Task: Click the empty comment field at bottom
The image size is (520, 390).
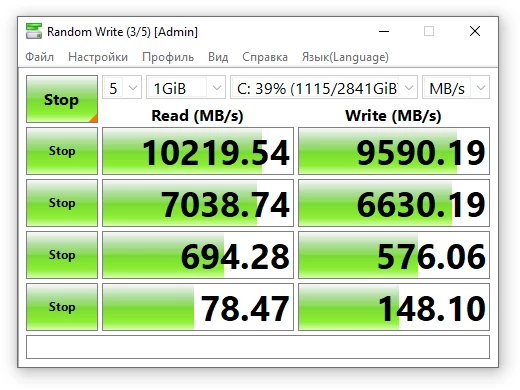Action: pos(258,347)
